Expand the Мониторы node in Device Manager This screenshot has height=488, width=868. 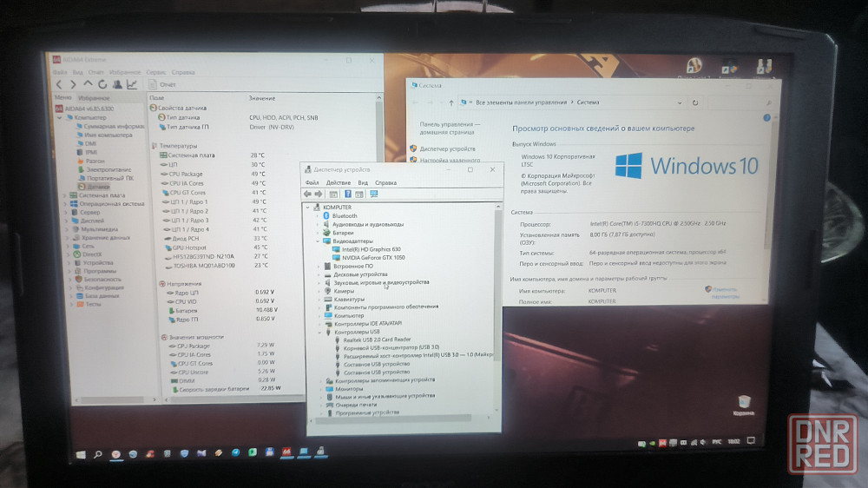pyautogui.click(x=320, y=389)
